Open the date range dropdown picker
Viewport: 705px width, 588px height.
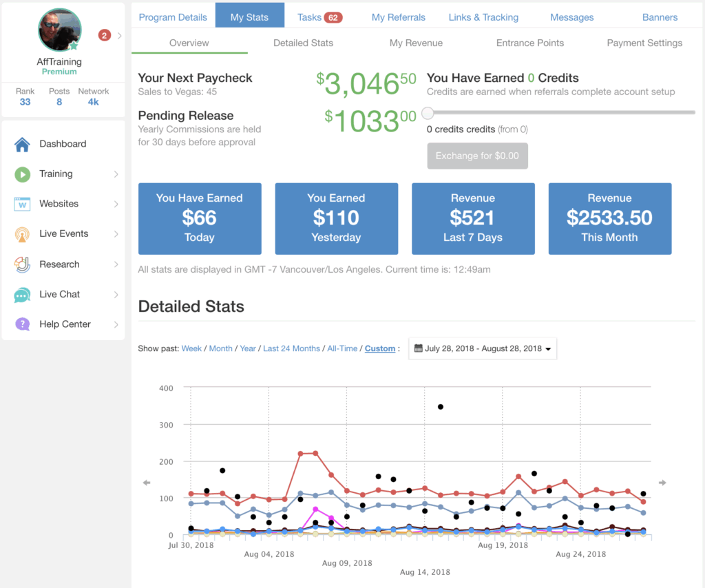(x=482, y=348)
